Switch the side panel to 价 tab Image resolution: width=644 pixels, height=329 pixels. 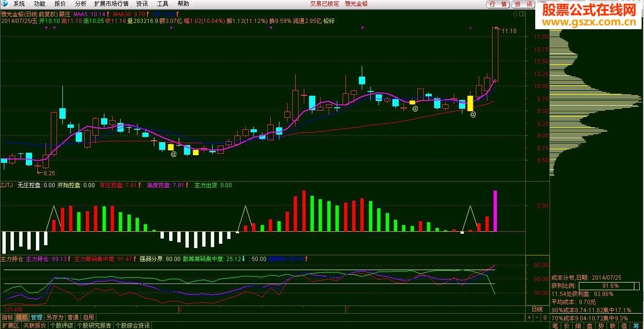pyautogui.click(x=567, y=326)
